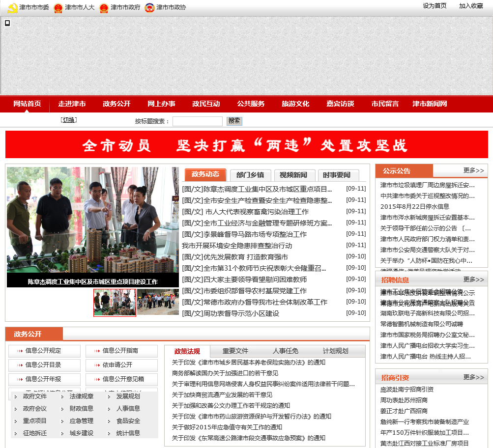Open 食品安全 category link
The width and height of the screenshot is (493, 448).
[x=128, y=421]
